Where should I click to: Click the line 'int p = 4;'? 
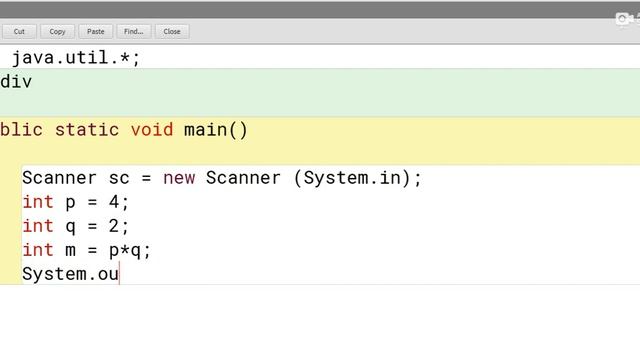click(x=76, y=202)
